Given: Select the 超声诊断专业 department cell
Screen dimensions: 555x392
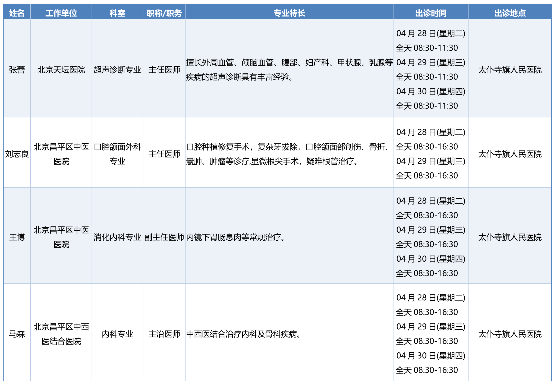Looking at the screenshot, I should pyautogui.click(x=117, y=70).
